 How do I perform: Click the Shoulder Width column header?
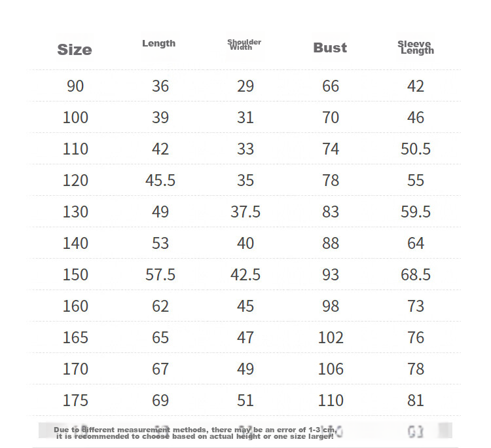(x=244, y=45)
